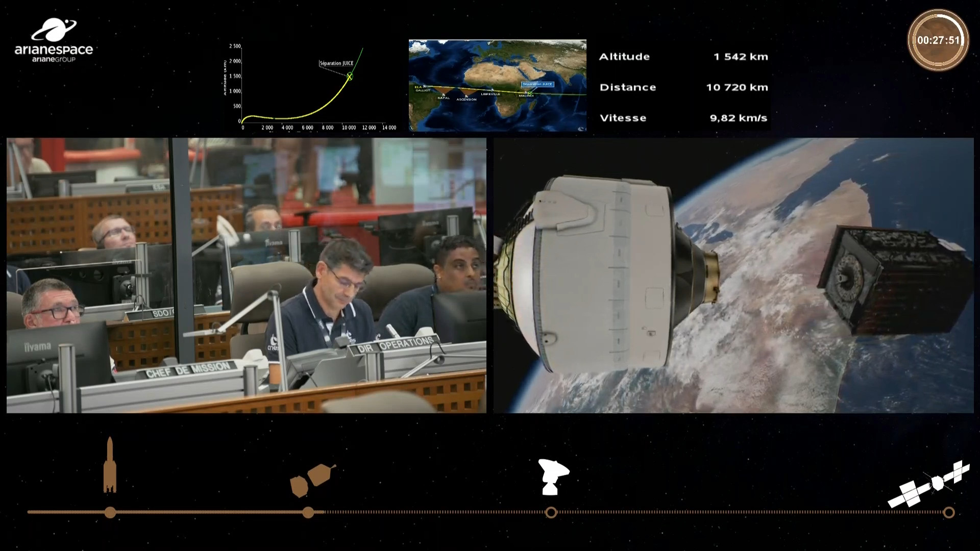Click the Ariane rocket liftoff icon
980x551 pixels.
[x=110, y=465]
